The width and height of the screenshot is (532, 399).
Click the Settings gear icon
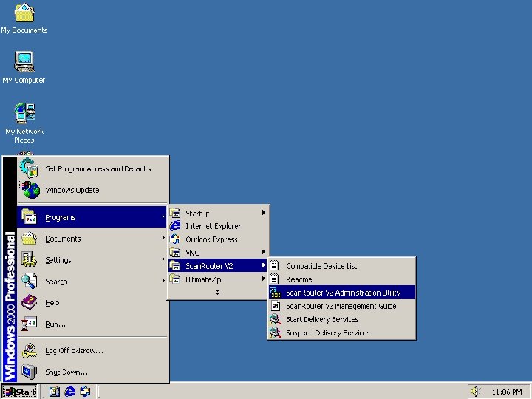[29, 260]
